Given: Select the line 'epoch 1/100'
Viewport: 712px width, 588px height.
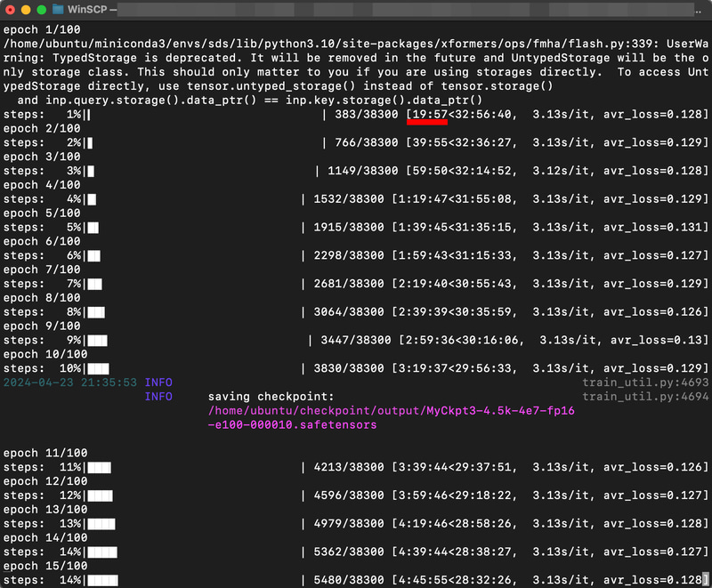Looking at the screenshot, I should [42, 29].
